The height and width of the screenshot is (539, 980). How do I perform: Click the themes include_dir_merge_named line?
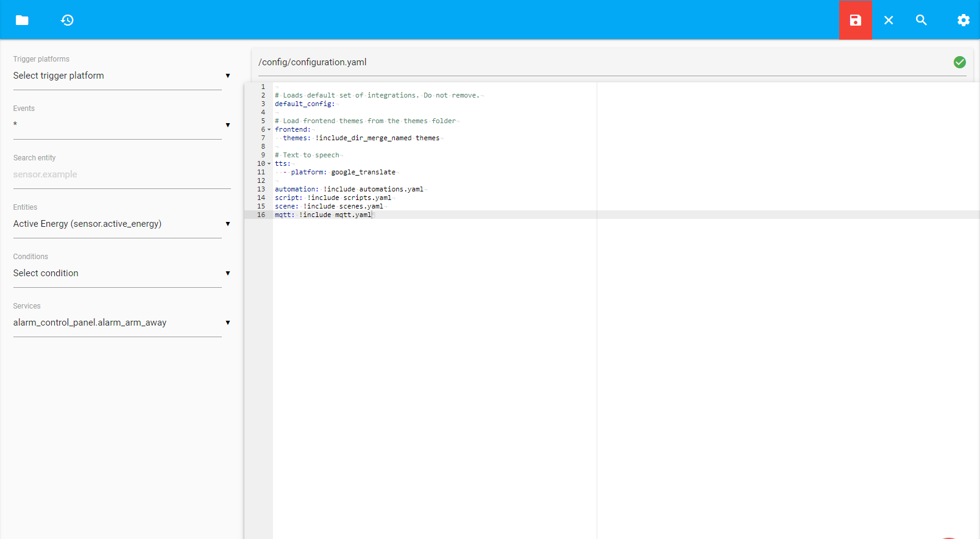361,138
